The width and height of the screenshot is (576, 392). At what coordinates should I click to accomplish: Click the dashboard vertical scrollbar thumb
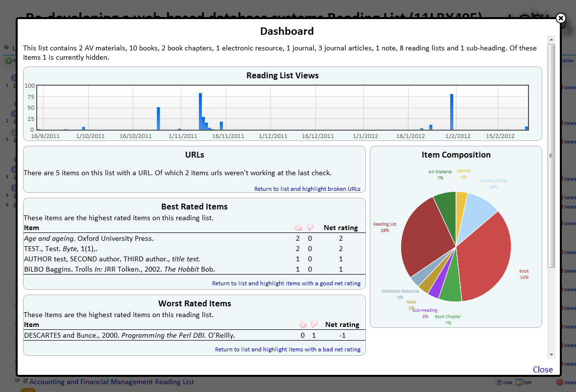pyautogui.click(x=551, y=156)
